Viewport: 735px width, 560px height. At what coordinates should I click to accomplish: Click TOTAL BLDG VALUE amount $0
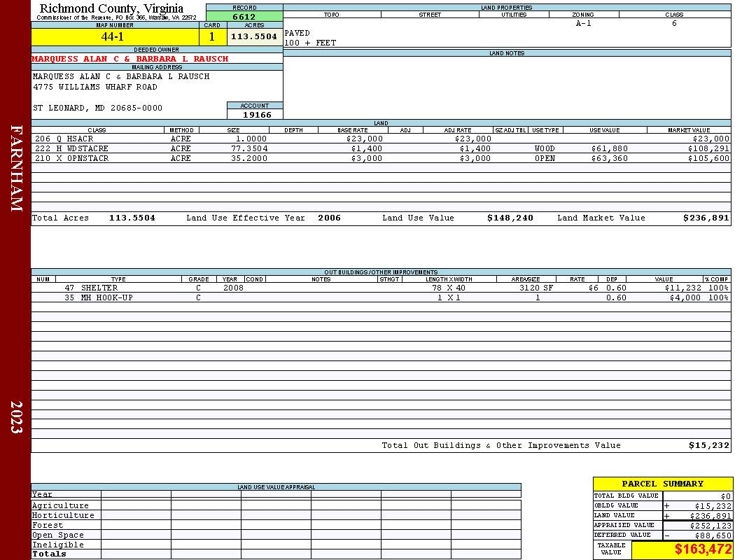725,496
